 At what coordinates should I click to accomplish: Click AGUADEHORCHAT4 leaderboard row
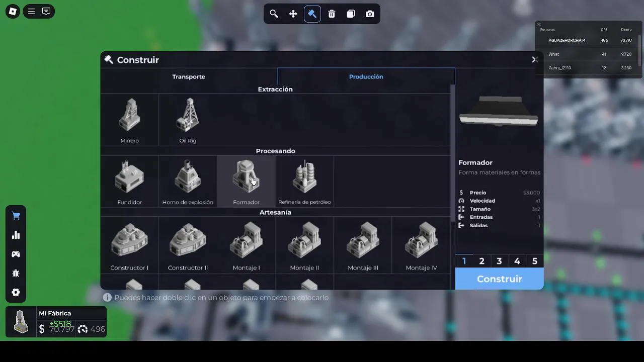point(588,40)
